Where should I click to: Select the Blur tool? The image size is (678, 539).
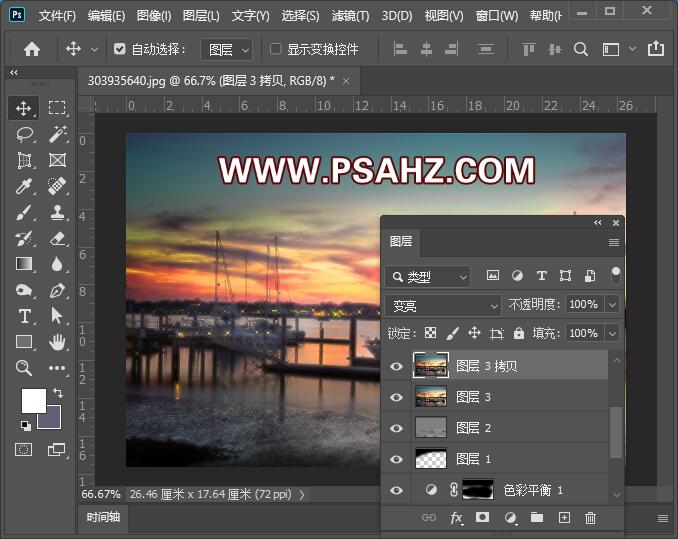coord(57,264)
